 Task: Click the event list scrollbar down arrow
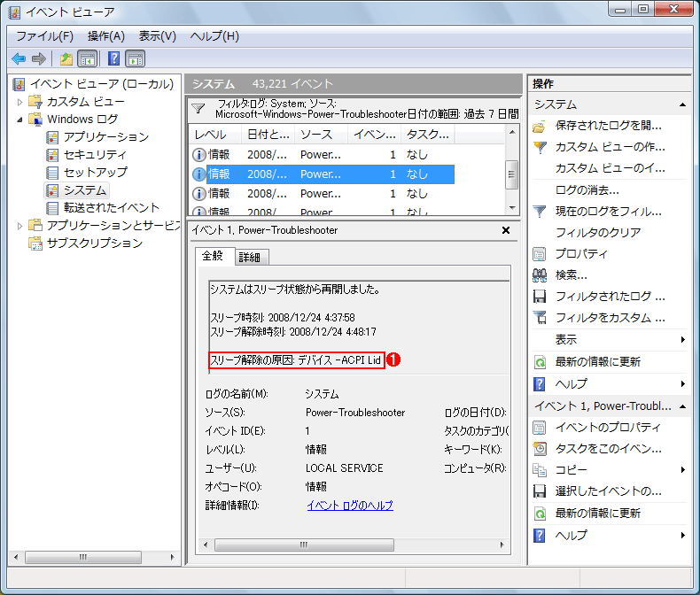pos(512,208)
